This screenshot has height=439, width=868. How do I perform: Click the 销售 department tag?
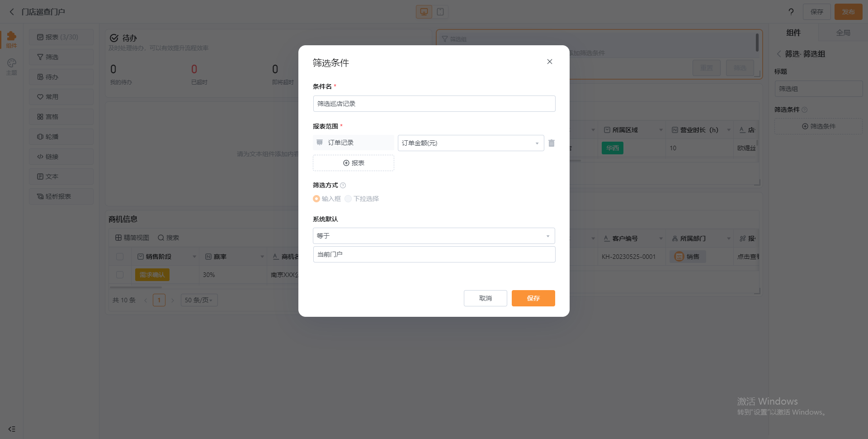(688, 257)
